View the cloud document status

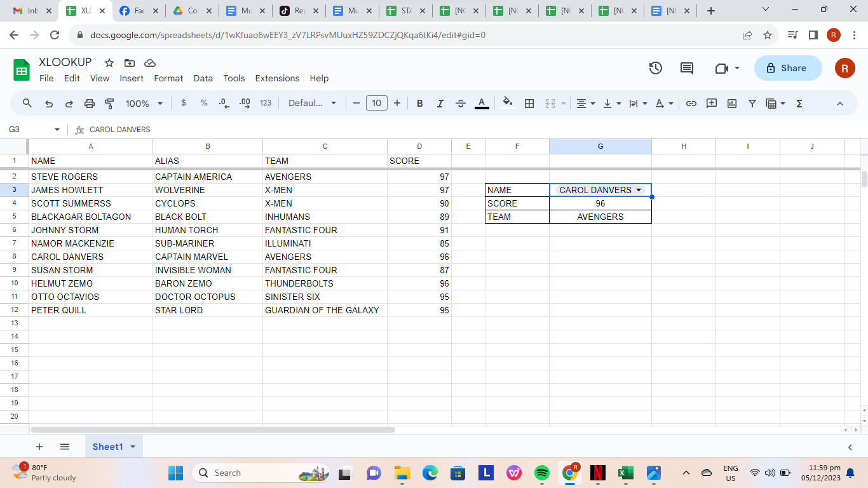point(150,63)
